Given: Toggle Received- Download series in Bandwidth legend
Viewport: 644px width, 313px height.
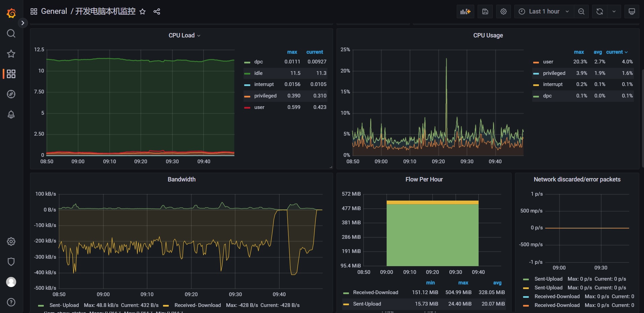Looking at the screenshot, I should tap(197, 305).
